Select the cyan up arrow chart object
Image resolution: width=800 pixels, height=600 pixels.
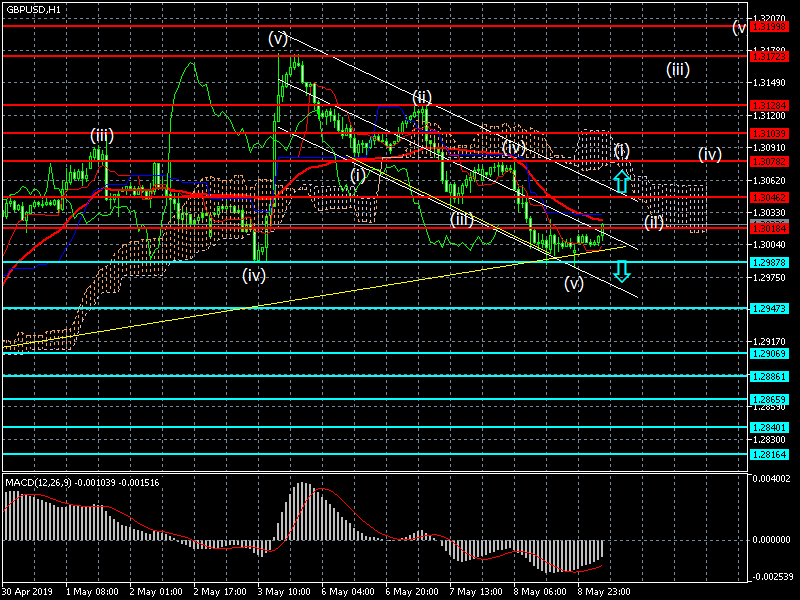(621, 182)
